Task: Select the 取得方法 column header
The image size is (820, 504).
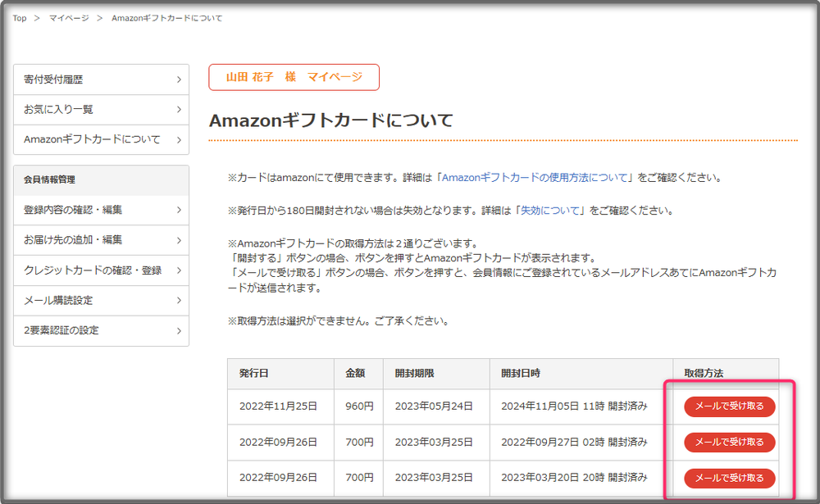Action: click(x=704, y=374)
